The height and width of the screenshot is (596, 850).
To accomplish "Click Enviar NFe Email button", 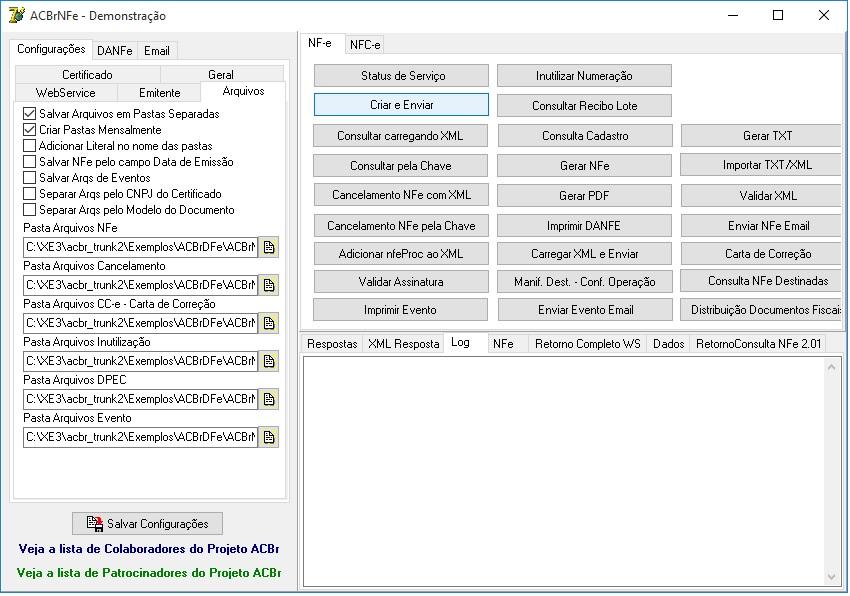I will tap(761, 226).
